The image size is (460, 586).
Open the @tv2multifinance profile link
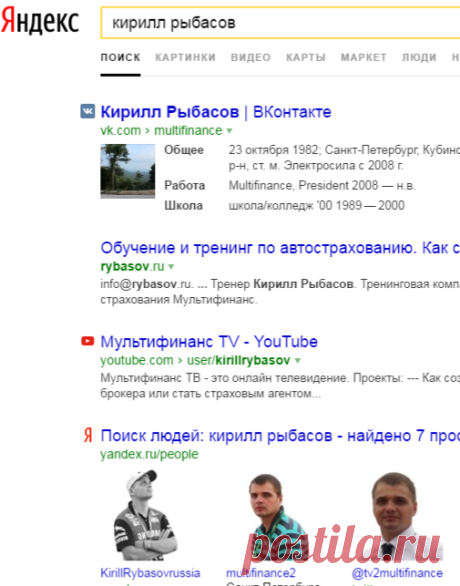[x=397, y=573]
